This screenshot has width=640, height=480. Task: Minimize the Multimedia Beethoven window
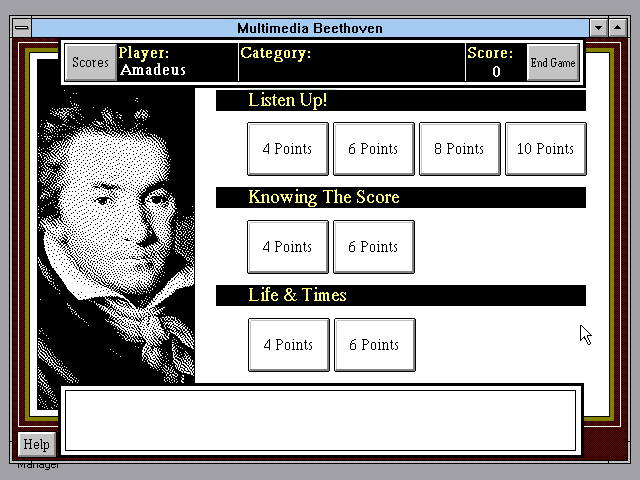[599, 28]
